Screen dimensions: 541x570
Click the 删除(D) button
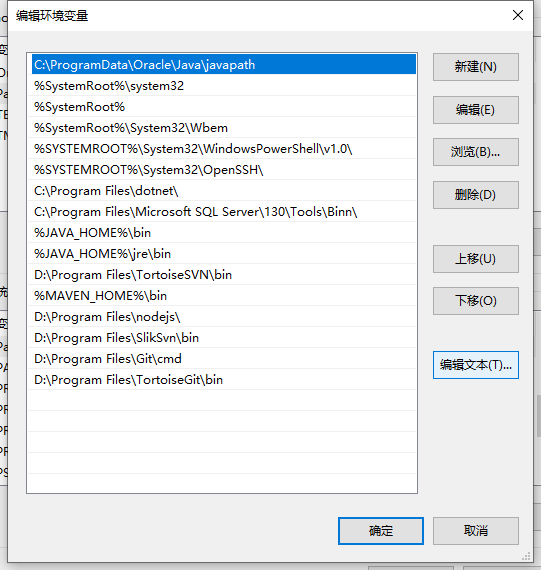coord(476,195)
